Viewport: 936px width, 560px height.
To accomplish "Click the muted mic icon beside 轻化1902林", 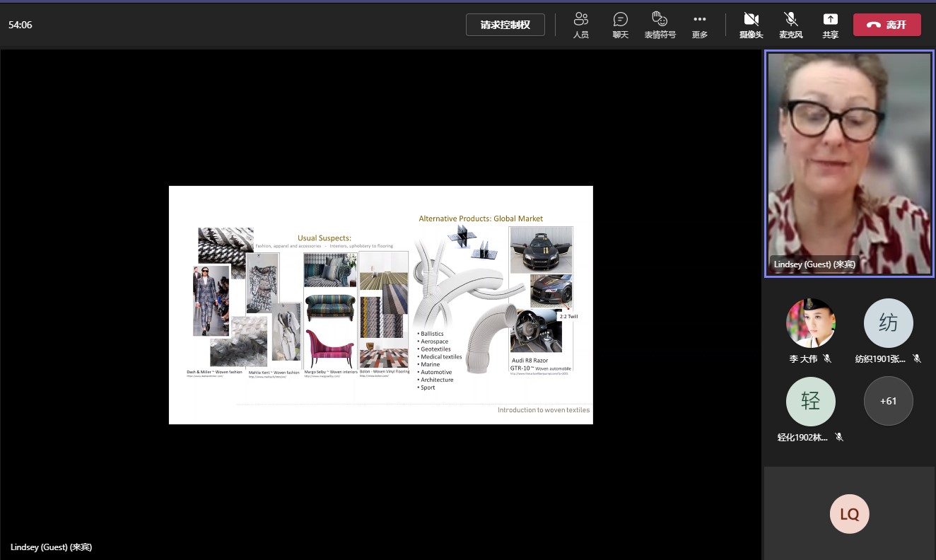I will click(x=838, y=438).
